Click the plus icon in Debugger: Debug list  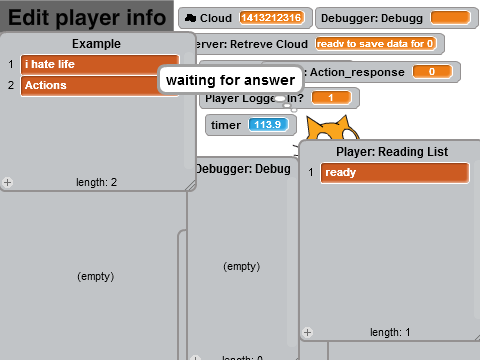click(x=195, y=357)
